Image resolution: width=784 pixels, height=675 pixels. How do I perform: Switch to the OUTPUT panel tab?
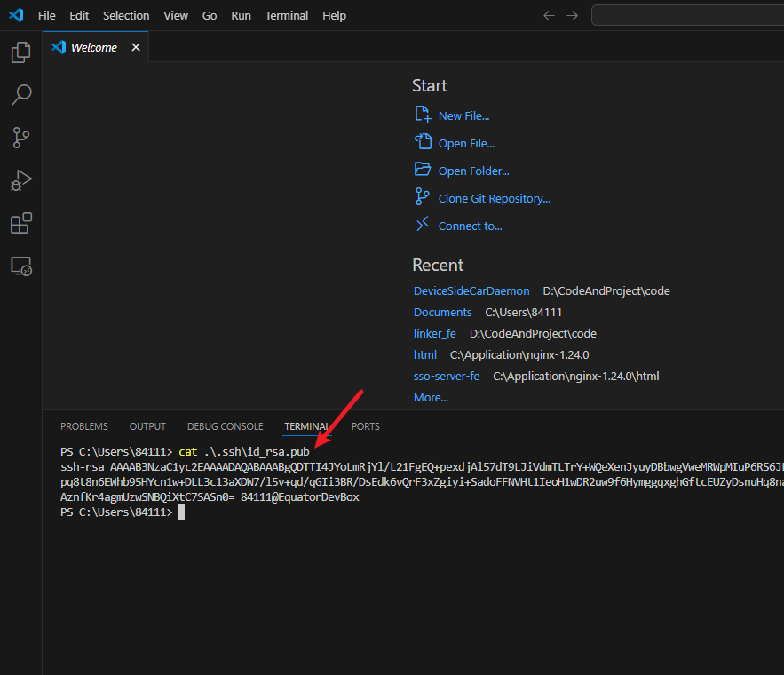point(147,426)
